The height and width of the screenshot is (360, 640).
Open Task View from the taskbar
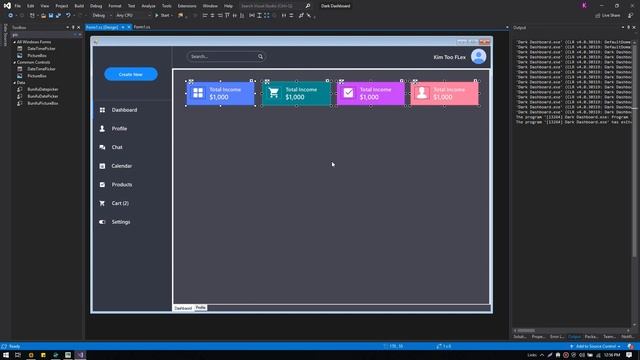click(x=18, y=355)
